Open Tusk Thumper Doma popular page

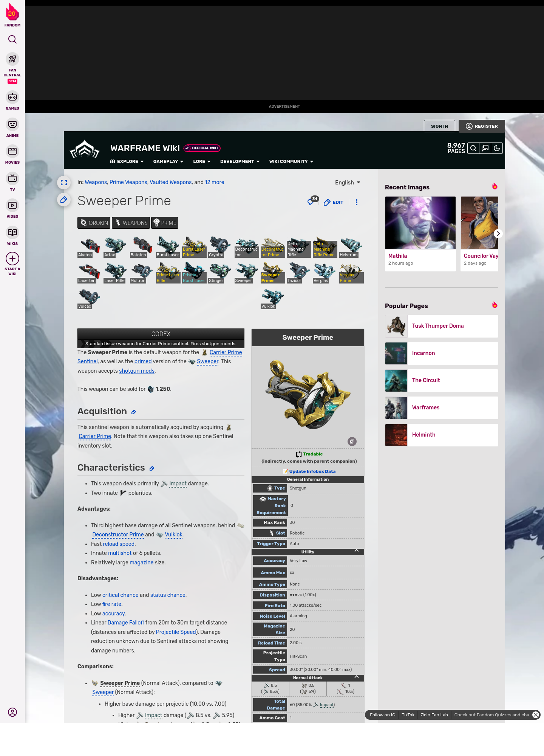click(x=442, y=326)
